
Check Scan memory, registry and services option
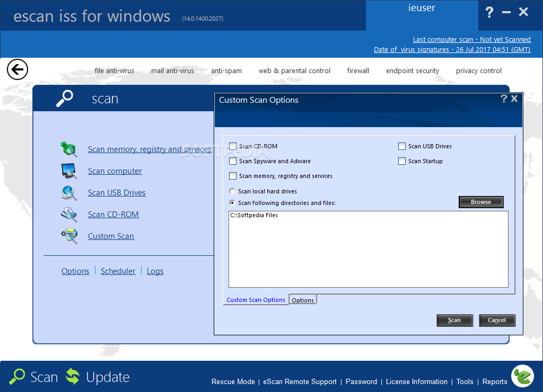[233, 176]
